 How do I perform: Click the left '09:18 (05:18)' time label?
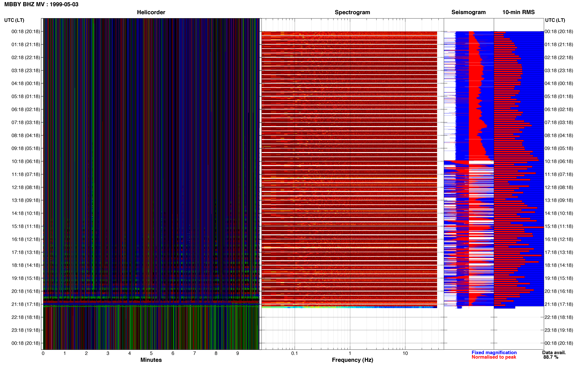(x=26, y=148)
